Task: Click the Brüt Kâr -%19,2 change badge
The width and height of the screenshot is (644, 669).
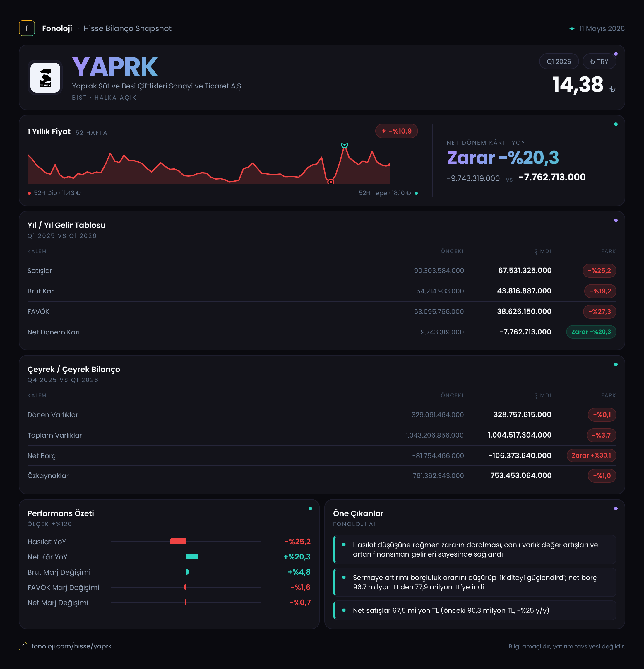Action: point(600,291)
